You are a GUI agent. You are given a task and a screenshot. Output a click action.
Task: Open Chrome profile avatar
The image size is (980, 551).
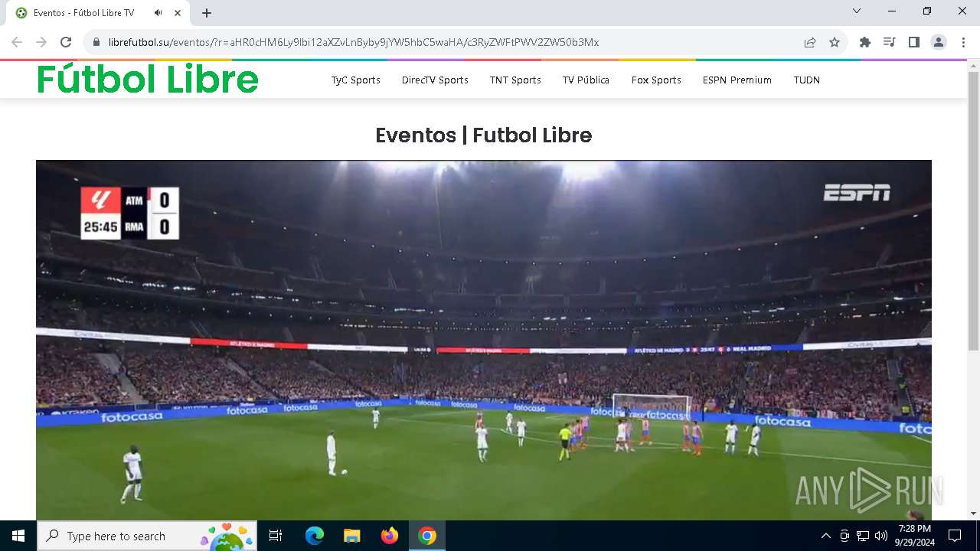point(939,43)
